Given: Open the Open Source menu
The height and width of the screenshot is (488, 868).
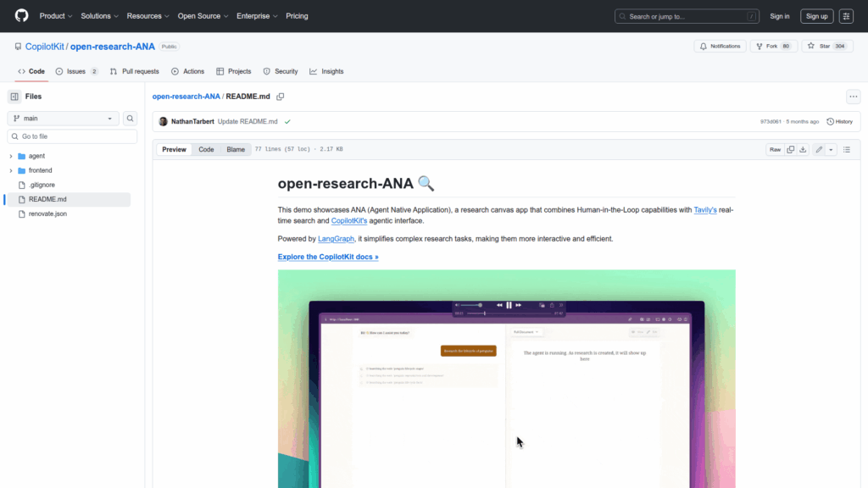Looking at the screenshot, I should [203, 16].
